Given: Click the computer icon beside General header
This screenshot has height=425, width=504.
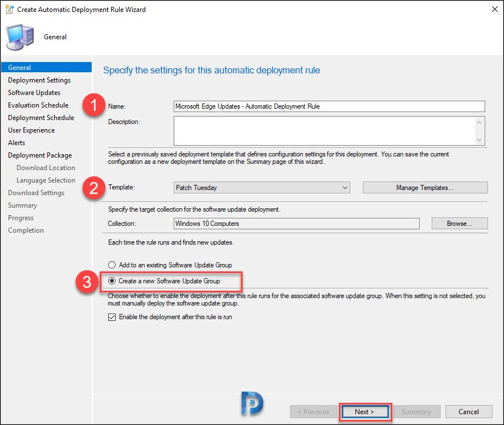Looking at the screenshot, I should (20, 37).
